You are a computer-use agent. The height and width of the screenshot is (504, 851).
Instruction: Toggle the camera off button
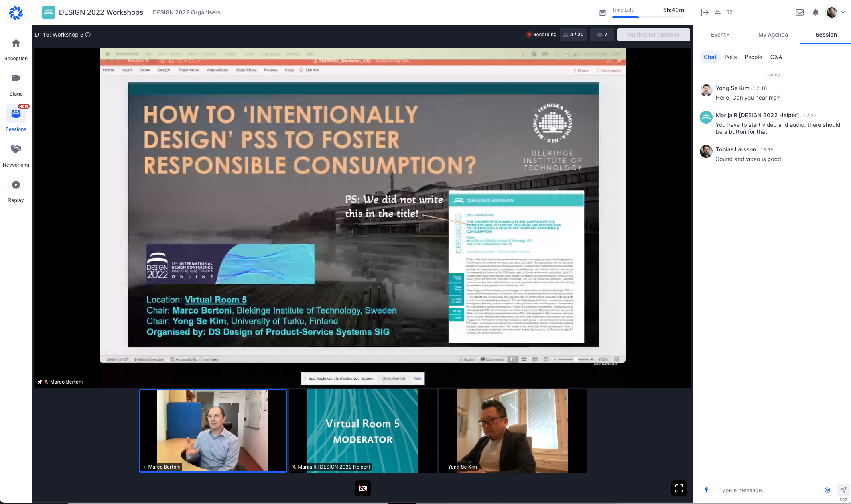362,488
